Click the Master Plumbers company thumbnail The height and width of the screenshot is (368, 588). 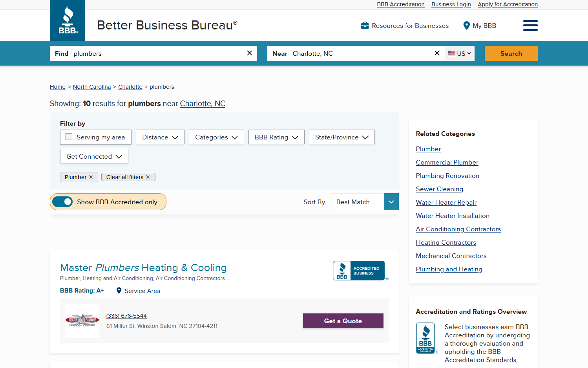[x=82, y=321]
